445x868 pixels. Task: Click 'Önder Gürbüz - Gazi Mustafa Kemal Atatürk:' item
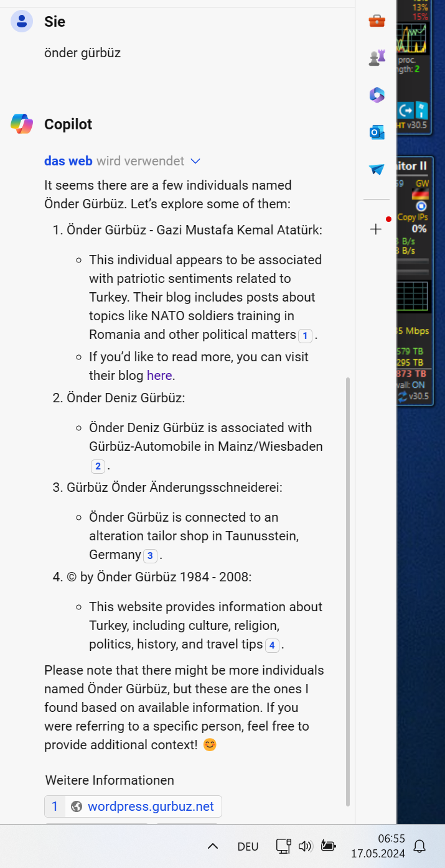(194, 230)
